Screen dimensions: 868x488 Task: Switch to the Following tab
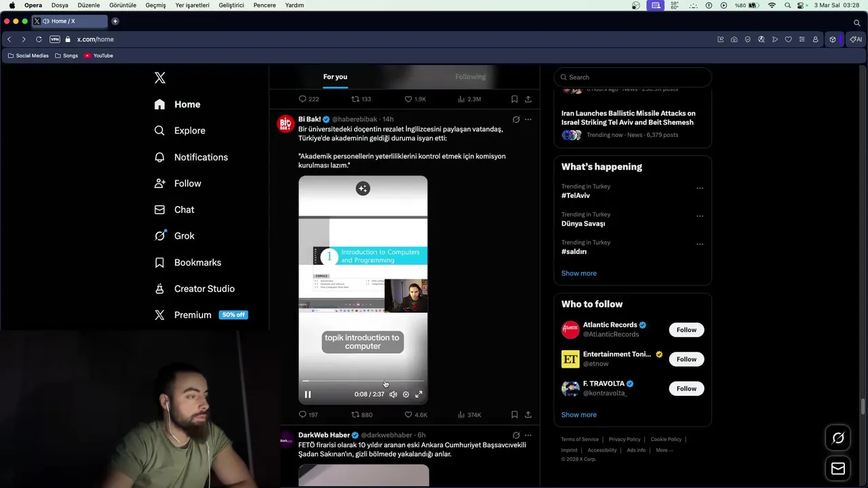click(470, 77)
